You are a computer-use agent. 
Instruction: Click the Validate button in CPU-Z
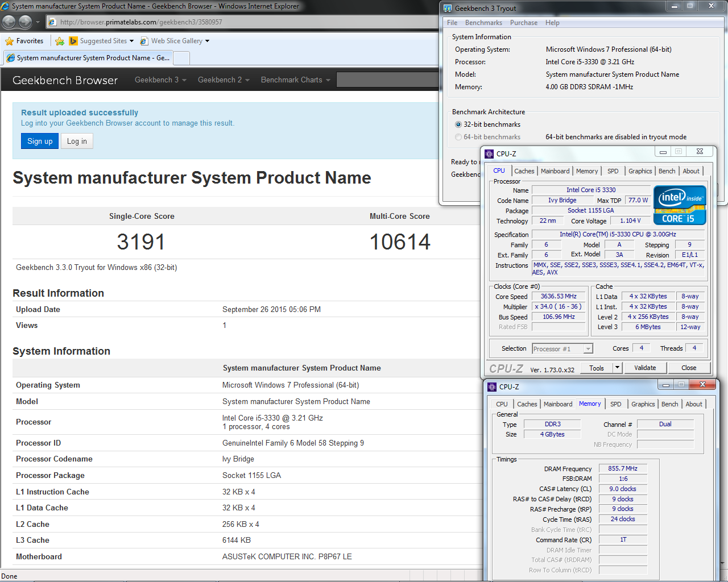(x=645, y=368)
